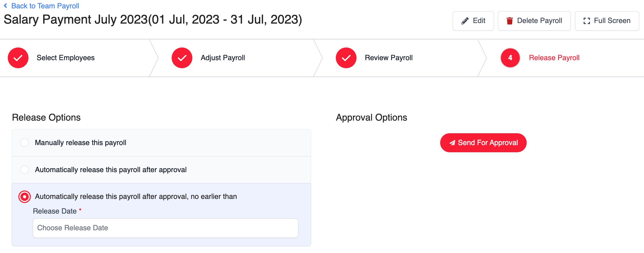Follow the Back to Team Payroll link

pyautogui.click(x=45, y=6)
